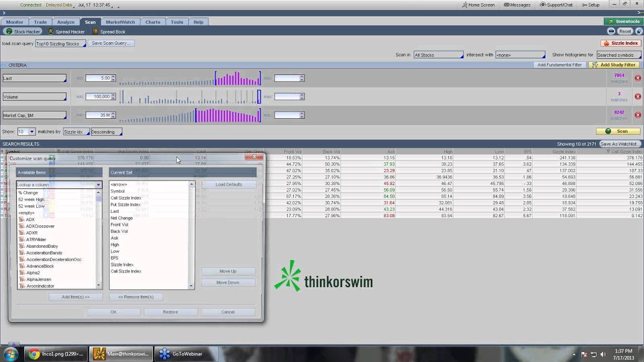Remove the Volume filter criterion
Image resolution: width=644 pixels, height=362 pixels.
pyautogui.click(x=637, y=97)
